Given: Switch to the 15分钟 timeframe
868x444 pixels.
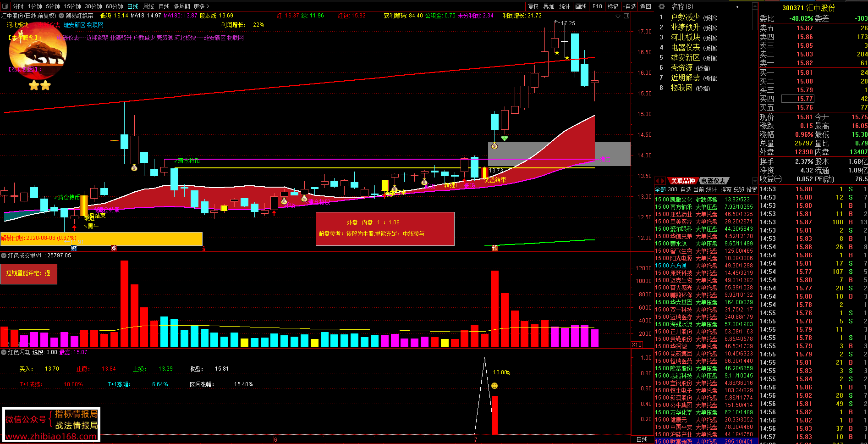Looking at the screenshot, I should tap(72, 6).
